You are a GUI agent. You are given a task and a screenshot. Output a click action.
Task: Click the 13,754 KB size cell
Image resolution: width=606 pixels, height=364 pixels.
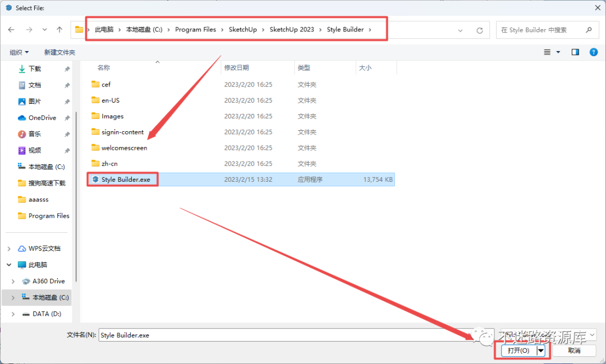tap(378, 179)
